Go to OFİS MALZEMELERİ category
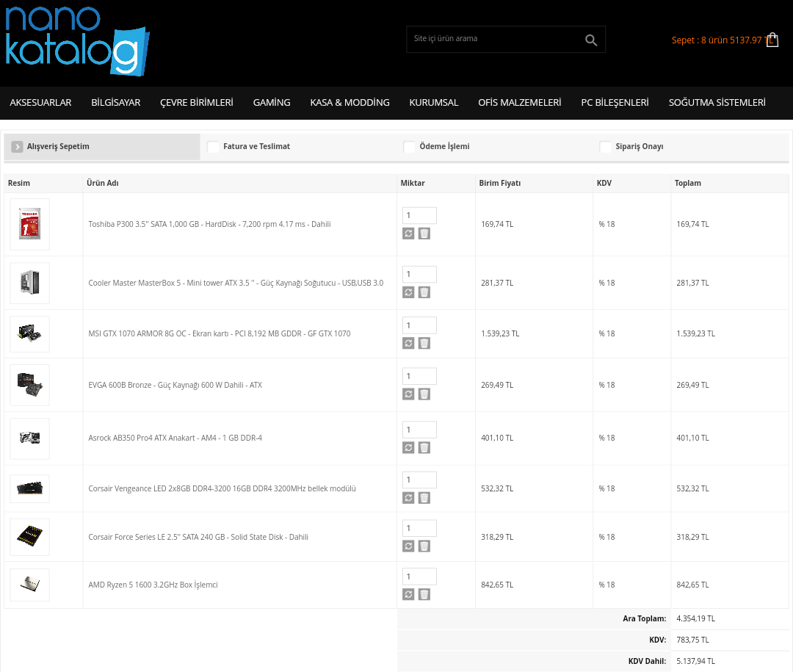The width and height of the screenshot is (793, 672). click(x=520, y=103)
